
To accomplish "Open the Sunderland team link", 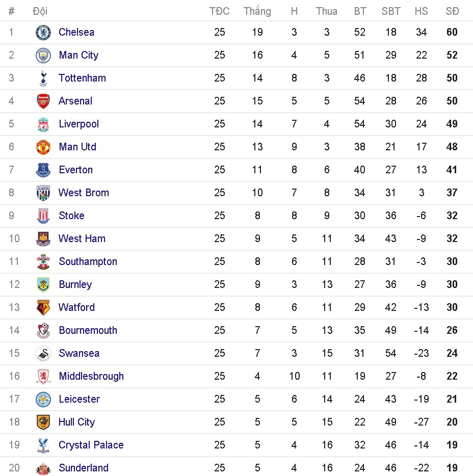I will click(x=84, y=468).
